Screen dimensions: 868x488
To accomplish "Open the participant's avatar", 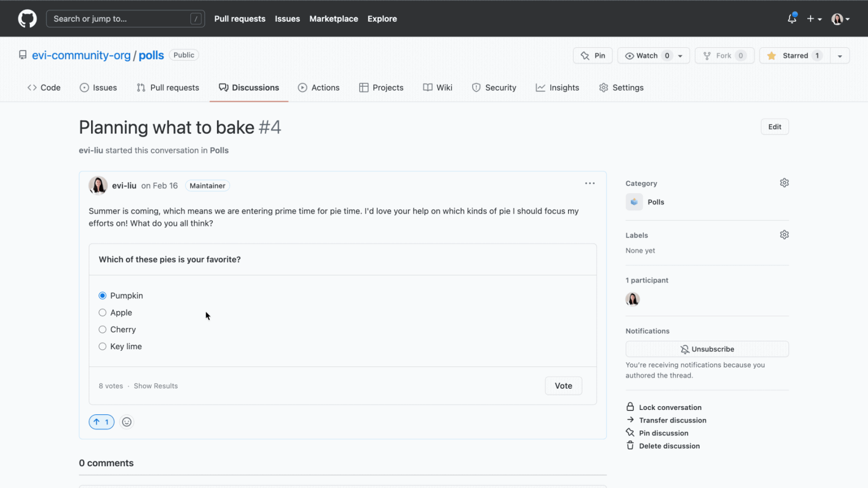I will coord(633,299).
